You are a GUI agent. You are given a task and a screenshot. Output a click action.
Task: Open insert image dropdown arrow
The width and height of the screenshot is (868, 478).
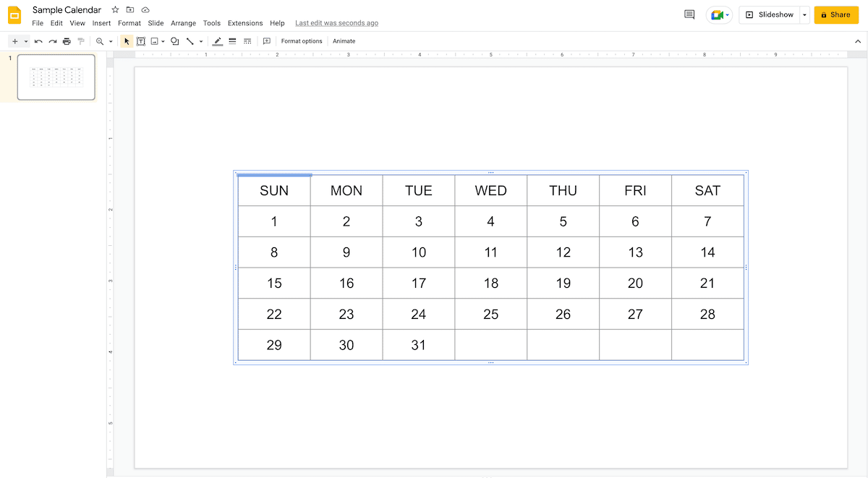click(x=163, y=41)
